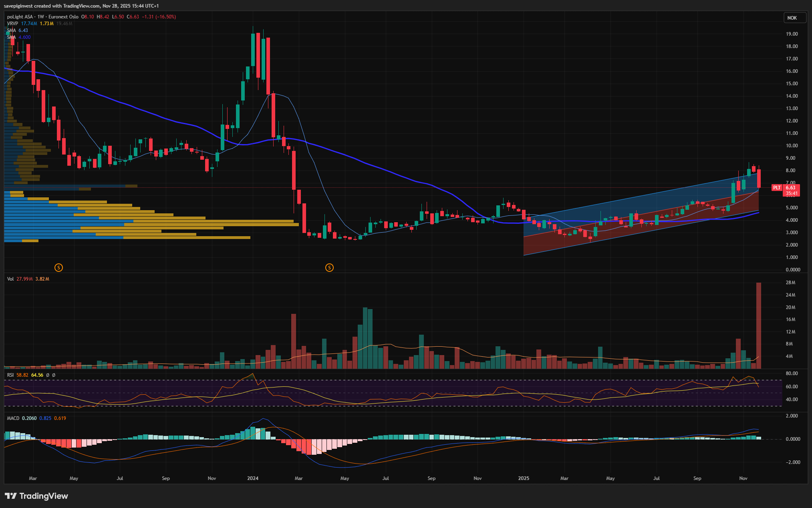Click the MACD indicator legend label
This screenshot has height=508, width=812.
pos(13,418)
